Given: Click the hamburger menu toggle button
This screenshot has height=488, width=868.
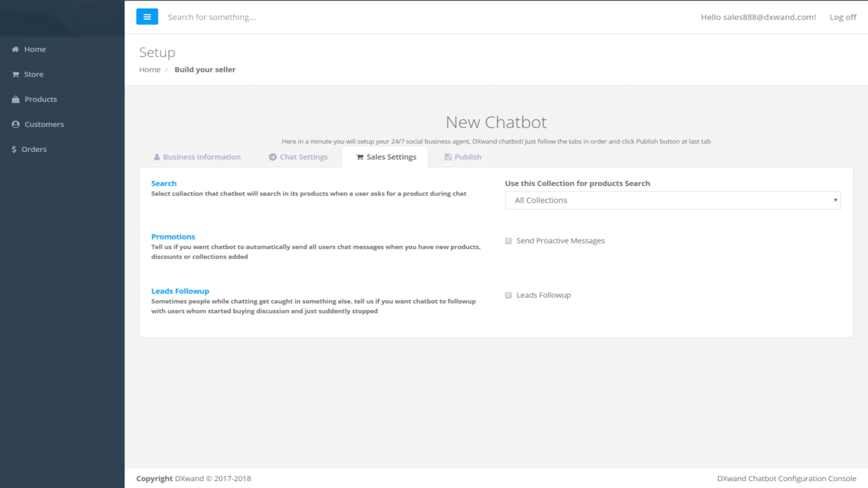Looking at the screenshot, I should (x=147, y=17).
